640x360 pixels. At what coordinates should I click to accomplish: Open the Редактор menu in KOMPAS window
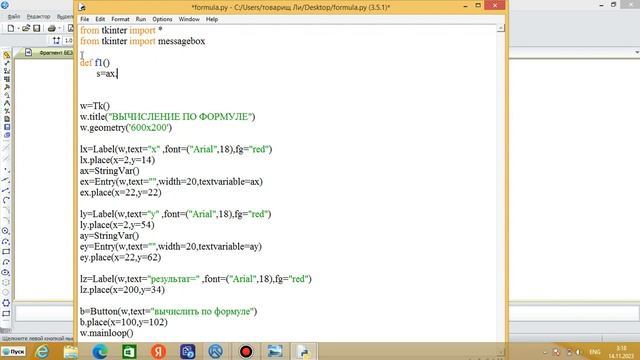38,17
